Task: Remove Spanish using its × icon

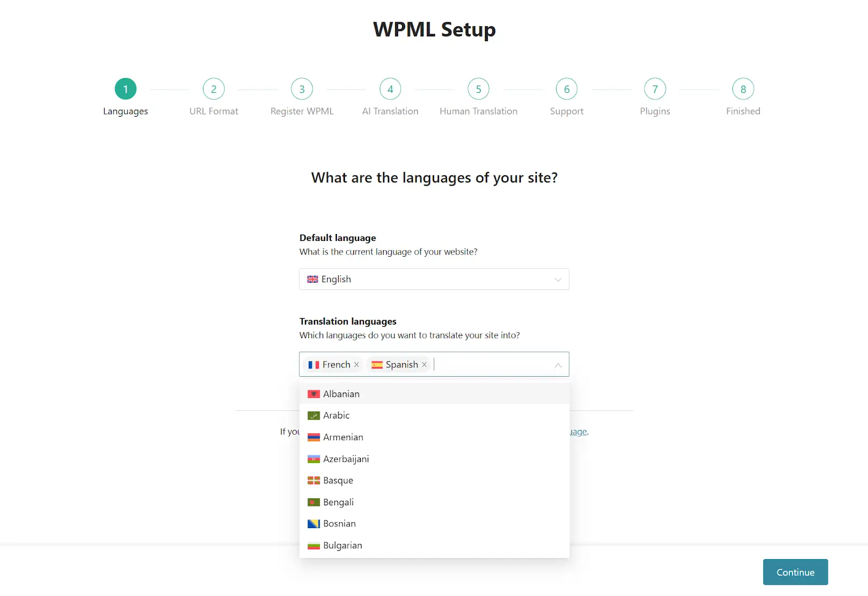Action: pyautogui.click(x=425, y=364)
